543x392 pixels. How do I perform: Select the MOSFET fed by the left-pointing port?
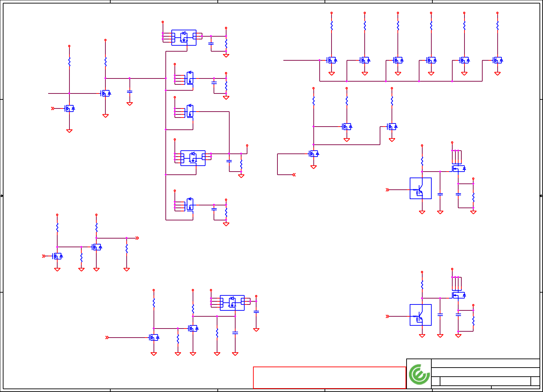coord(313,153)
